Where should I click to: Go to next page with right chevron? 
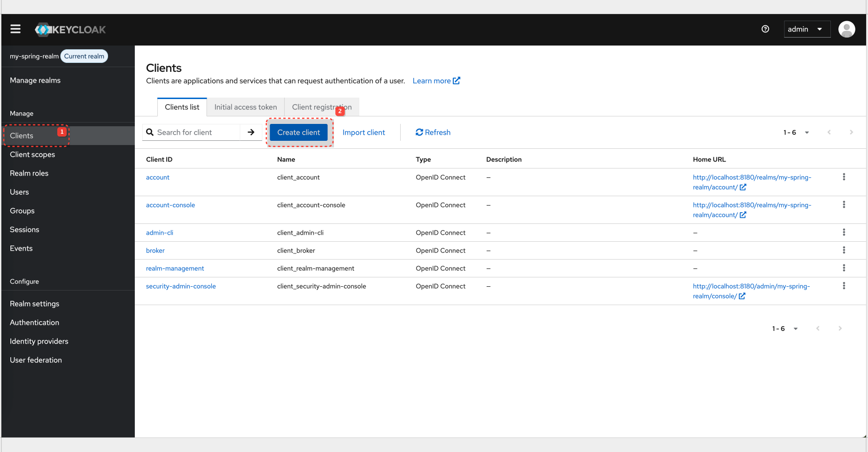click(x=851, y=132)
